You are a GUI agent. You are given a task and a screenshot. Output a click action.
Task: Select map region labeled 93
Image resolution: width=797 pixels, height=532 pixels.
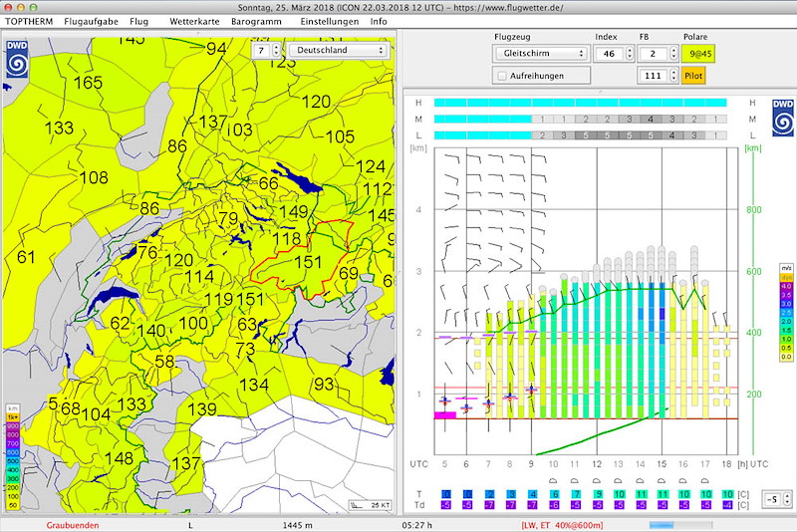coord(324,385)
